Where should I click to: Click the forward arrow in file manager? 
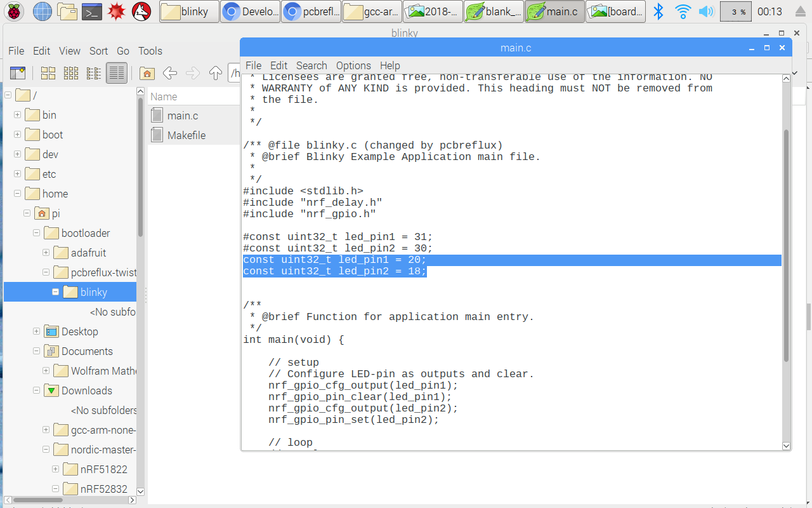coord(193,73)
